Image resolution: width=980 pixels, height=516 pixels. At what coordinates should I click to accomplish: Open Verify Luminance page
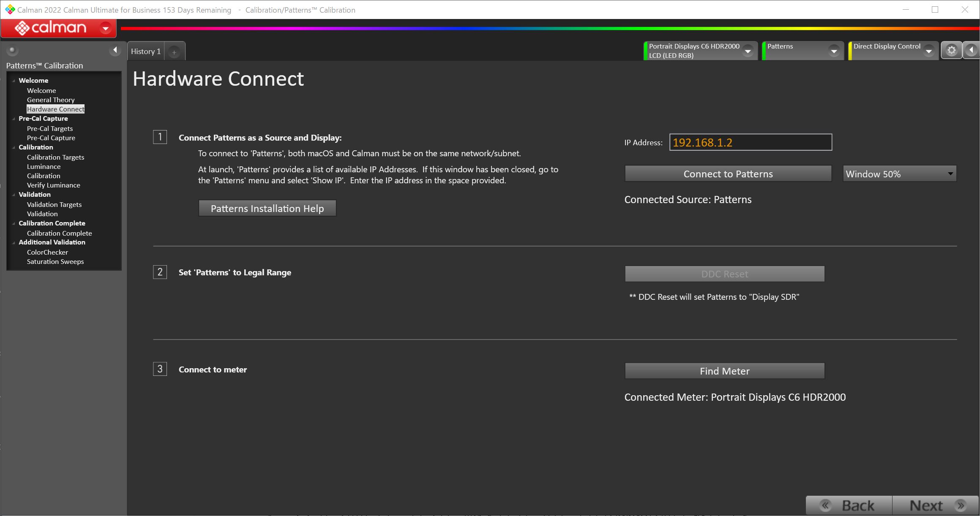click(53, 185)
